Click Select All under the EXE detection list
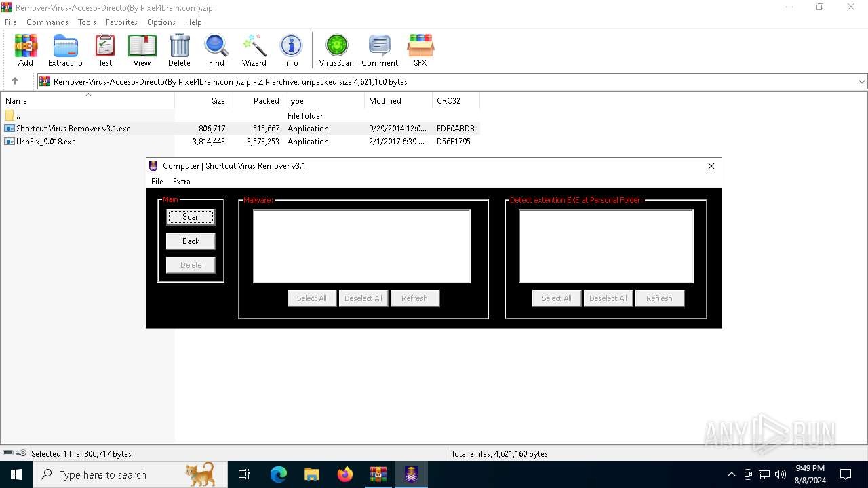Screen dimensions: 868x488 [x=557, y=298]
